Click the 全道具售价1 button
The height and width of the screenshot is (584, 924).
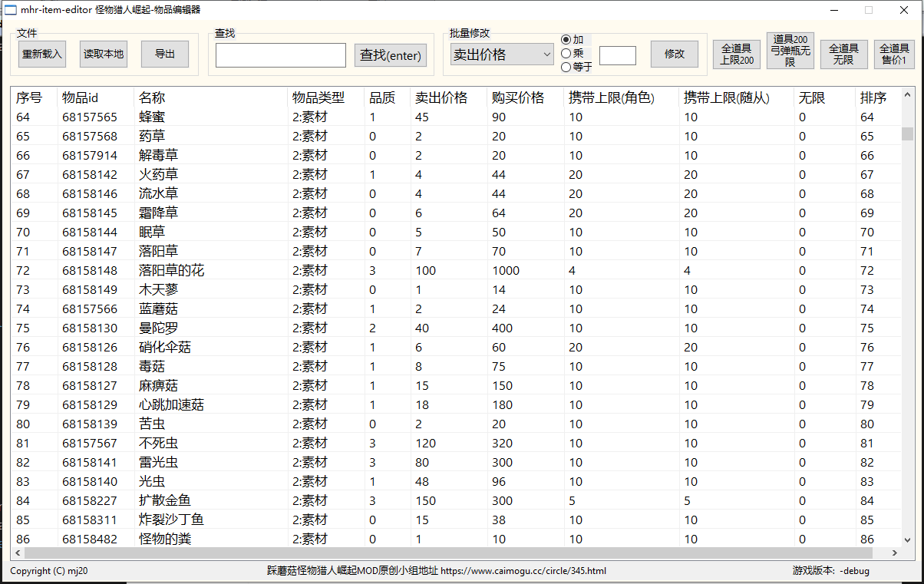click(894, 54)
